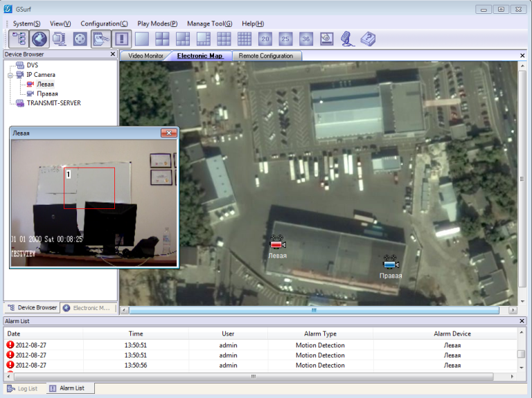Open the System(S) menu
This screenshot has width=532, height=398.
26,24
